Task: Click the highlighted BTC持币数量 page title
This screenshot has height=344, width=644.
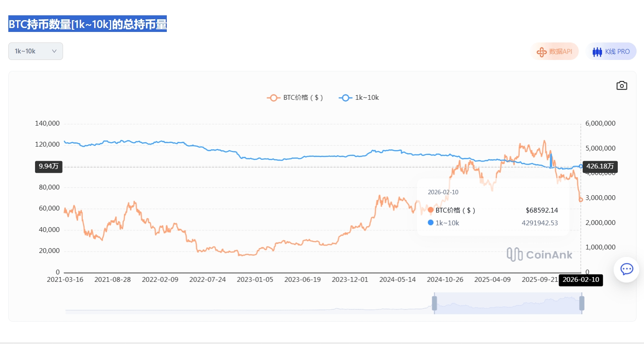Action: (x=88, y=25)
